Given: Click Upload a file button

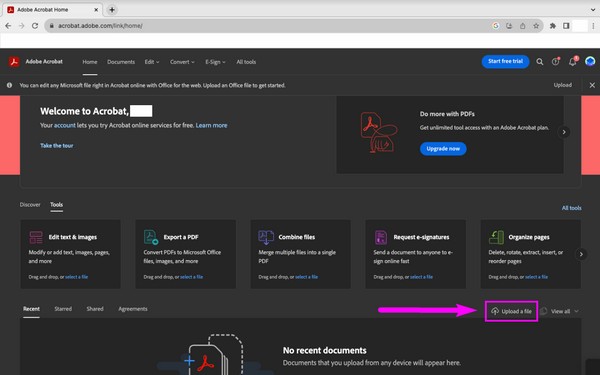Looking at the screenshot, I should pyautogui.click(x=512, y=311).
